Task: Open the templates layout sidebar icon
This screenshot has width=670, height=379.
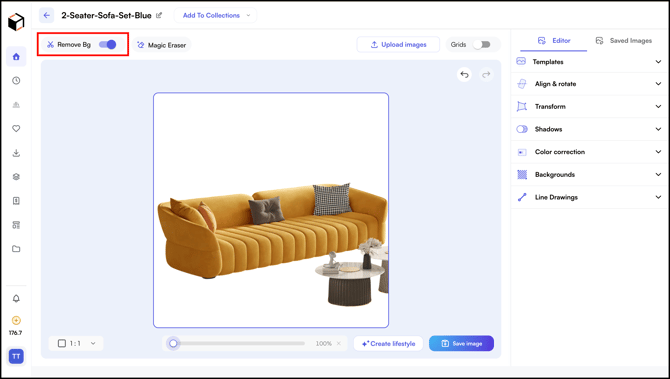Action: [x=16, y=225]
